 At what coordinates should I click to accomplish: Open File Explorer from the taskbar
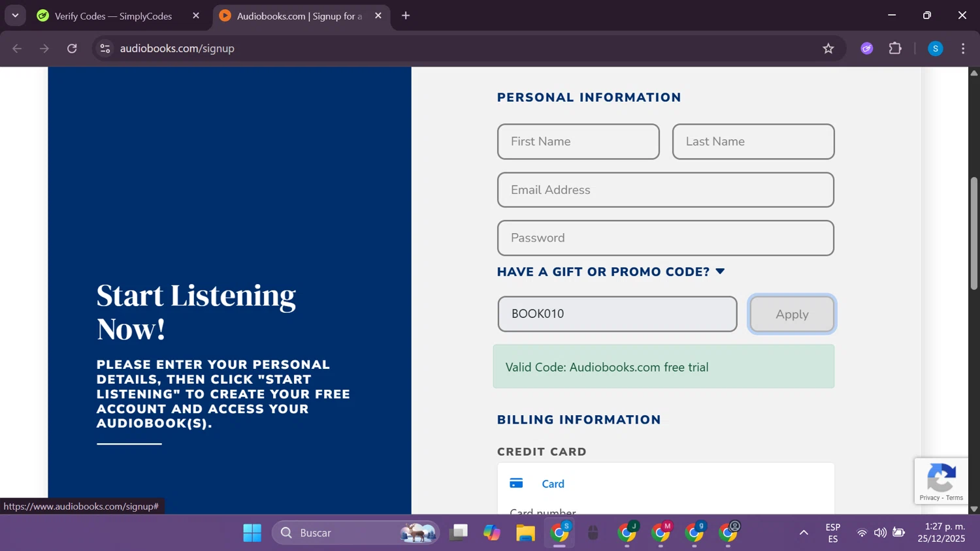tap(525, 533)
